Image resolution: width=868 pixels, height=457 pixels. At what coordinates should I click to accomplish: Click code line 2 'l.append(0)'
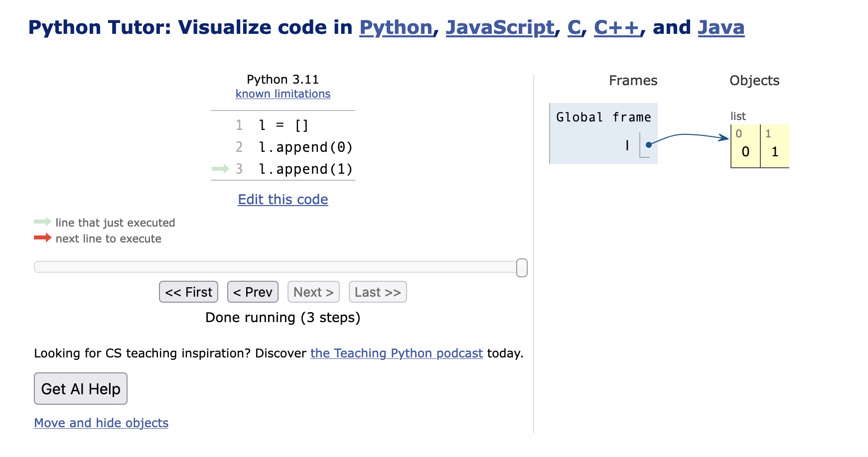(x=305, y=147)
